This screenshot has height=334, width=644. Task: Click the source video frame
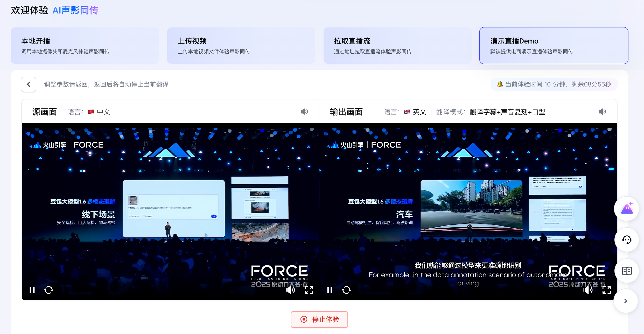click(x=170, y=212)
